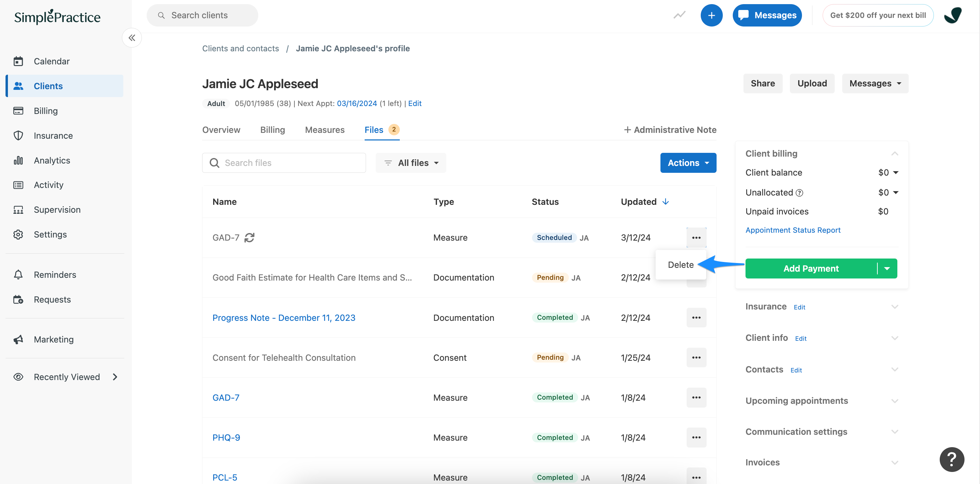Viewport: 980px width, 484px height.
Task: Open the more options for completed GAD-7 row
Action: click(696, 397)
